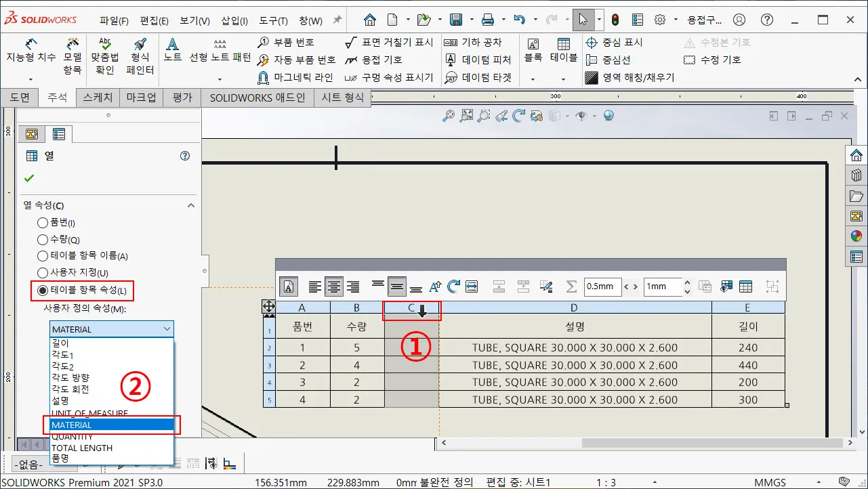Image resolution: width=868 pixels, height=489 pixels.
Task: Click the table move handle icon
Action: click(269, 307)
